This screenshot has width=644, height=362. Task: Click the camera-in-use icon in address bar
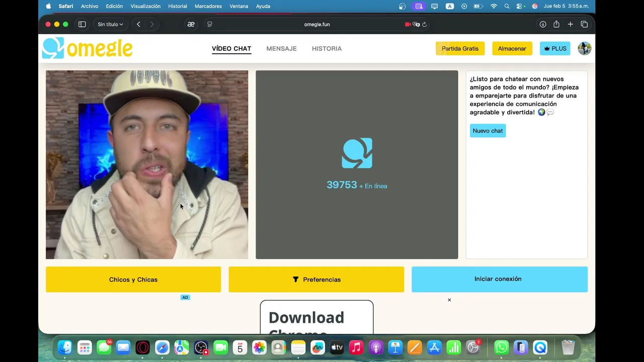click(408, 24)
